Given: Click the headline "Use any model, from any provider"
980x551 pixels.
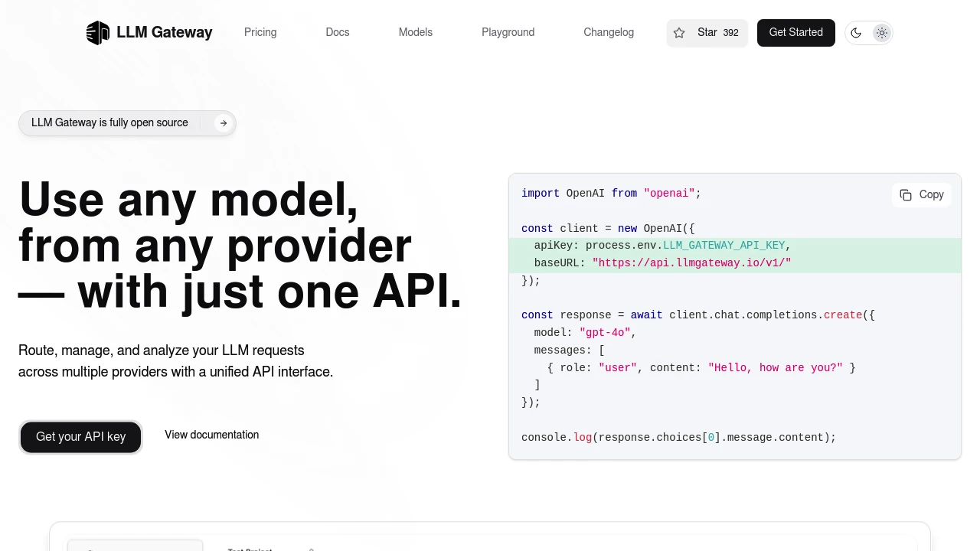Looking at the screenshot, I should point(240,246).
